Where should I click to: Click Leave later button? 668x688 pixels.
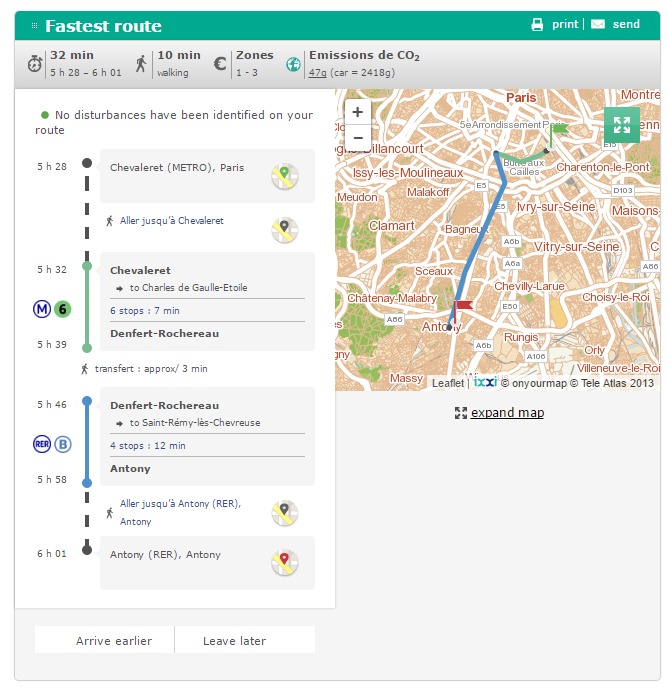tap(234, 640)
